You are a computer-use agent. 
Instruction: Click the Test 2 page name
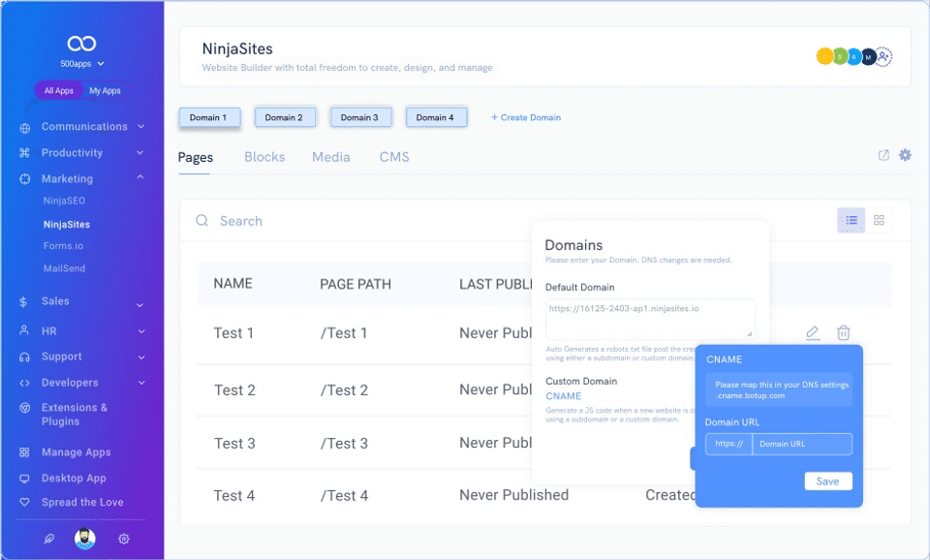(x=234, y=390)
